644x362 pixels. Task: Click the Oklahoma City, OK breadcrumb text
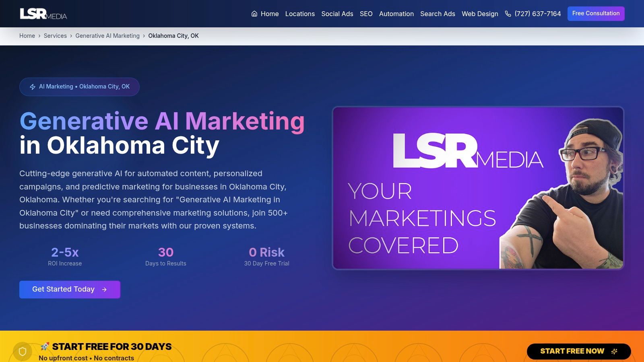click(173, 36)
